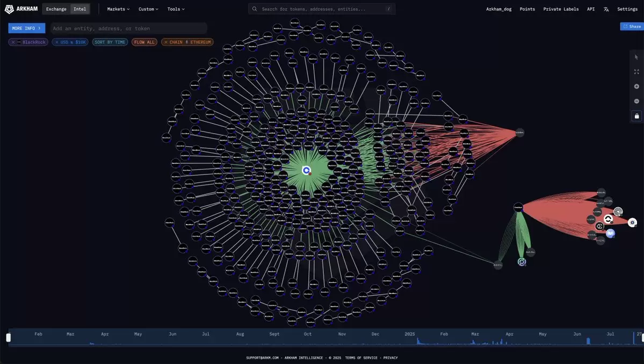Jump to Sept on the timeline

pyautogui.click(x=274, y=334)
